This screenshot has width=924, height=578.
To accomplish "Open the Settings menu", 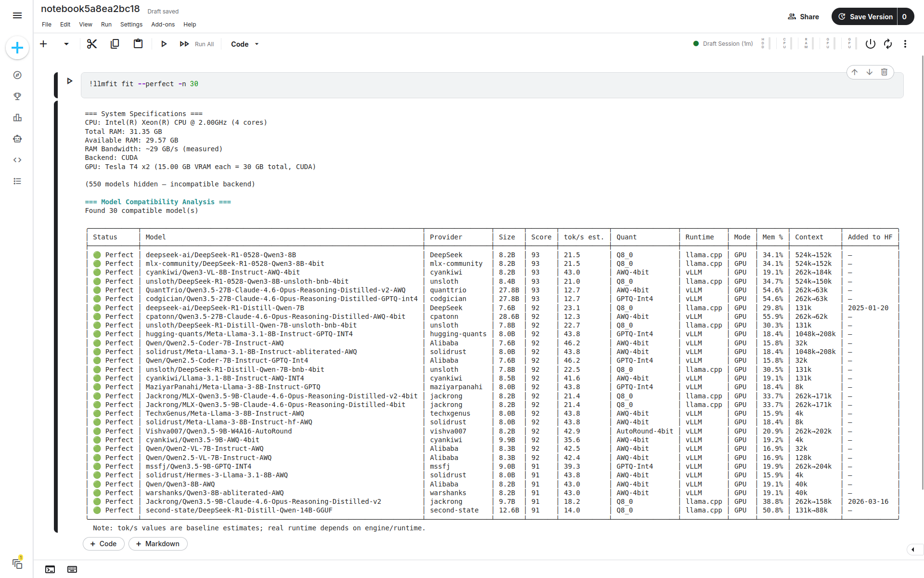I will pyautogui.click(x=131, y=25).
